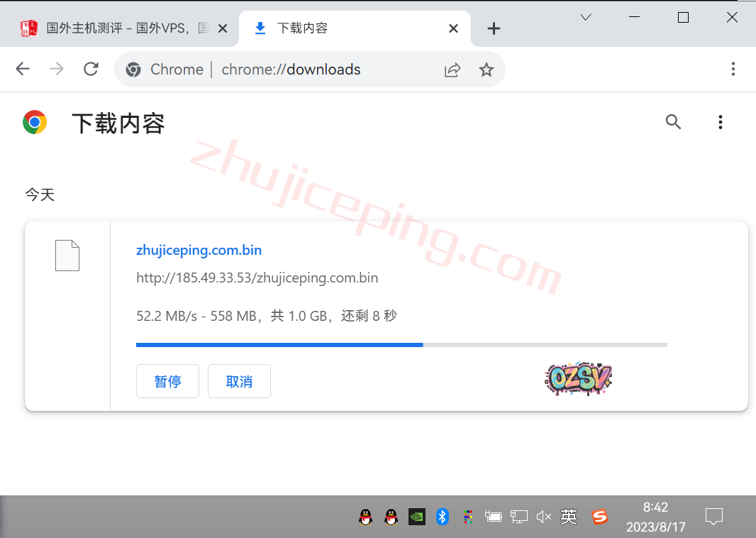The image size is (756, 538).
Task: Close the 下载内容 tab
Action: (454, 28)
